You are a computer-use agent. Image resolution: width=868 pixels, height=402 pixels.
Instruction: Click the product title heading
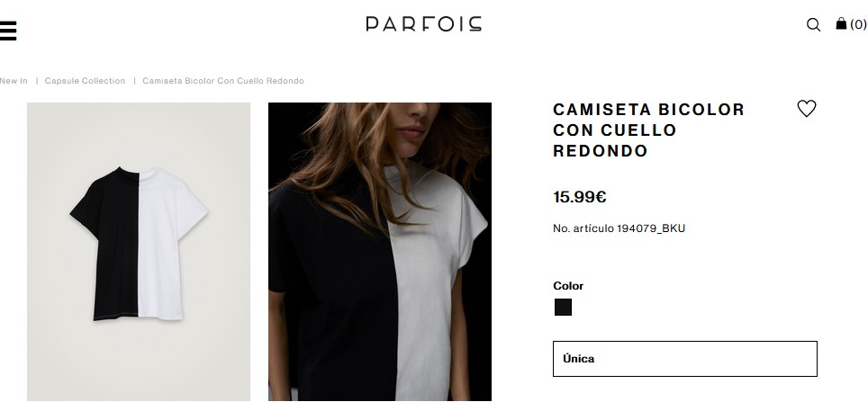point(648,130)
